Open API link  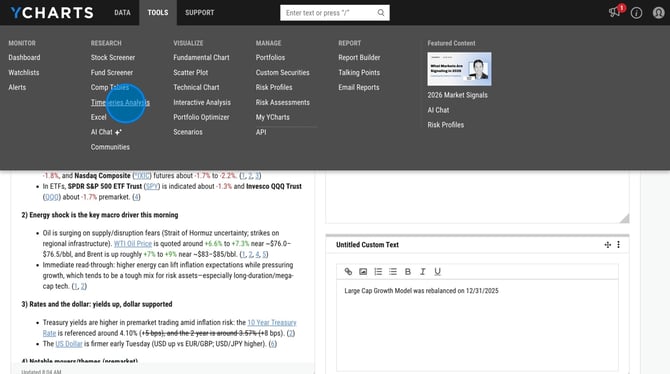[261, 132]
